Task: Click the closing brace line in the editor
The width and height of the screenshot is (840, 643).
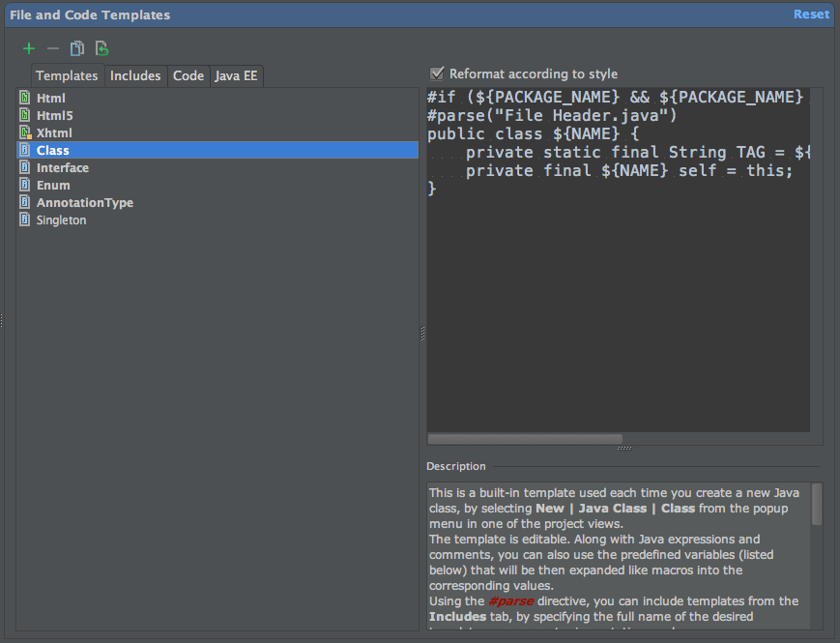Action: pos(432,189)
